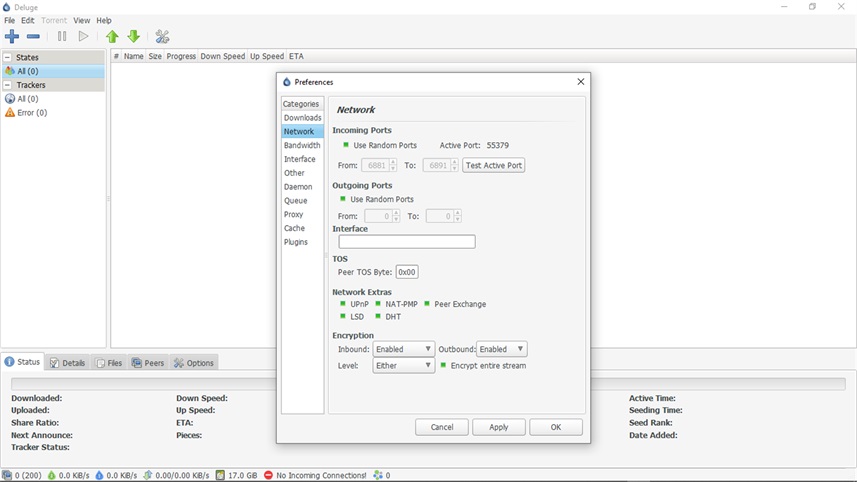Screen dimensions: 857x482
Task: Sort by the Progress column header
Action: tap(181, 56)
